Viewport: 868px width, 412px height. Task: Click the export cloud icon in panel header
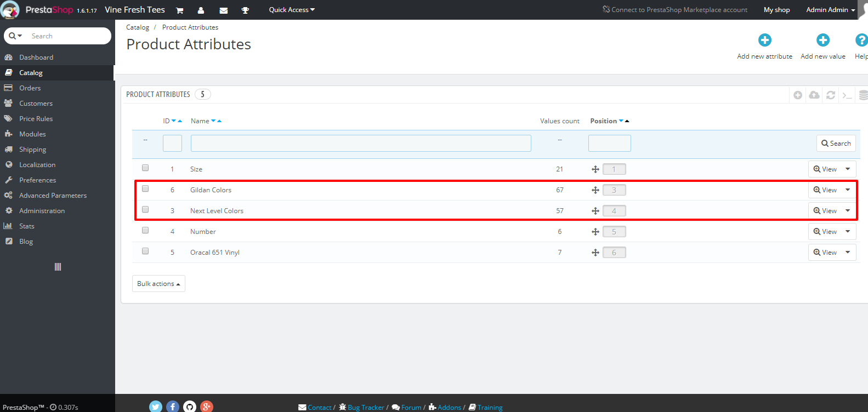pyautogui.click(x=814, y=95)
